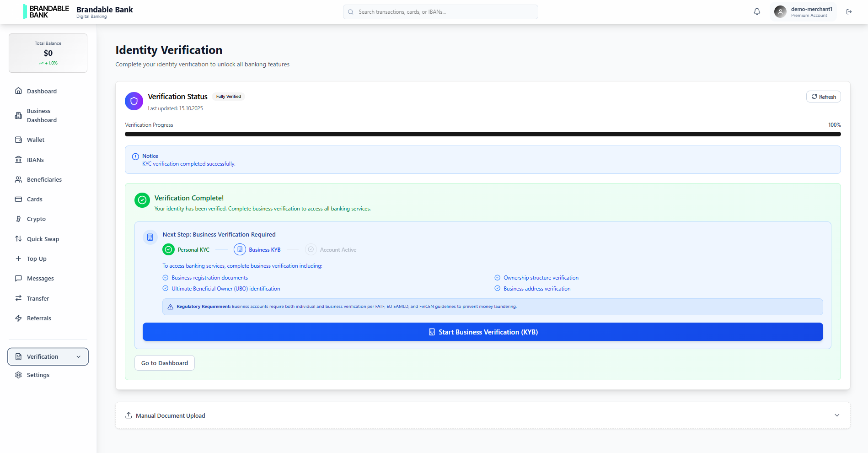Click the notification bell icon
868x453 pixels.
(x=757, y=11)
